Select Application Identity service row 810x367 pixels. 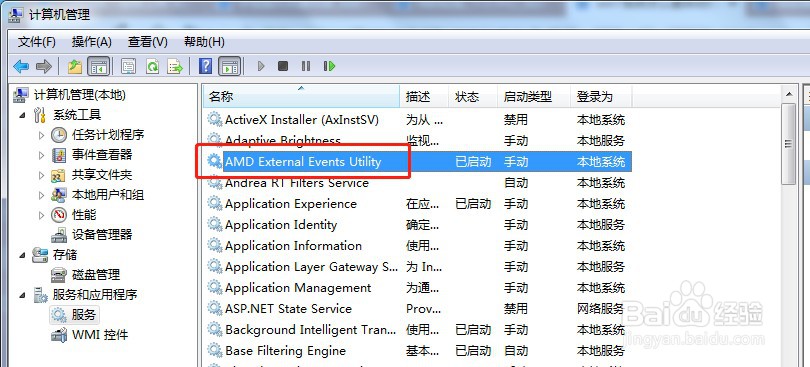coord(418,225)
